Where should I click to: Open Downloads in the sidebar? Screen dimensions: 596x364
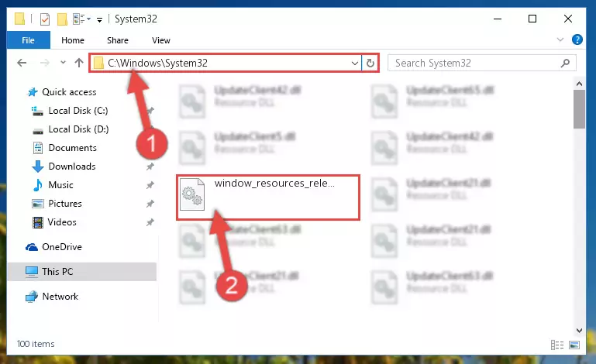[72, 167]
